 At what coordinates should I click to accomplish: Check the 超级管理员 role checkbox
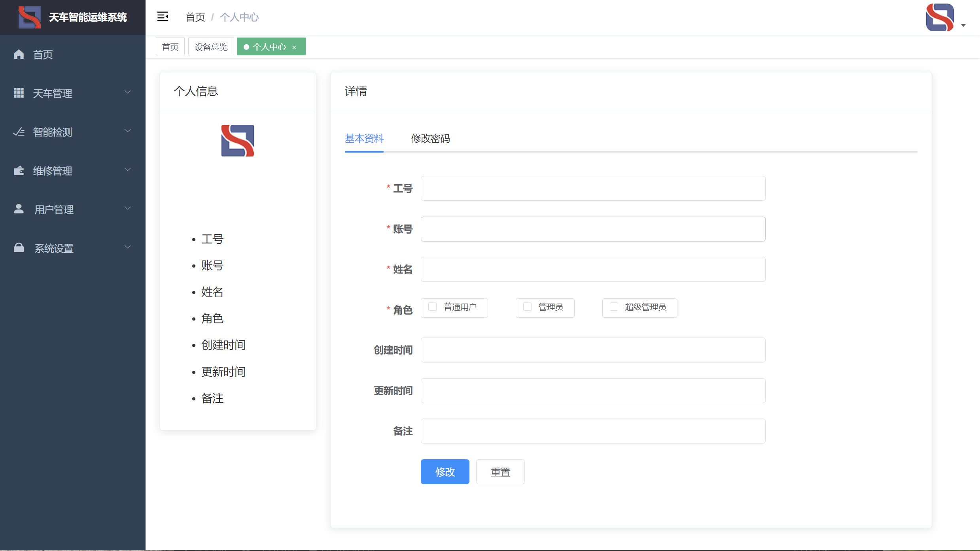click(x=614, y=307)
